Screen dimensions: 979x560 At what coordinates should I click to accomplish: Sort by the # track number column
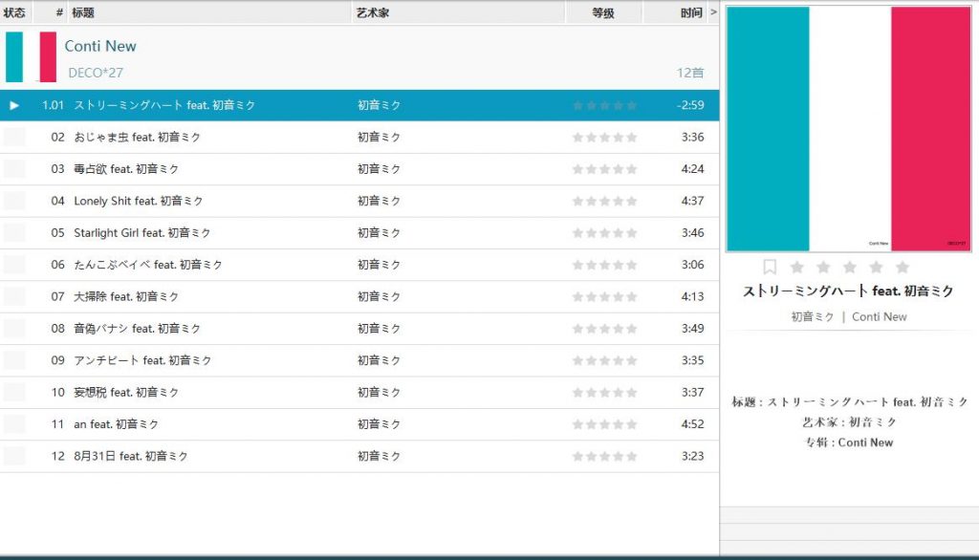click(x=59, y=12)
